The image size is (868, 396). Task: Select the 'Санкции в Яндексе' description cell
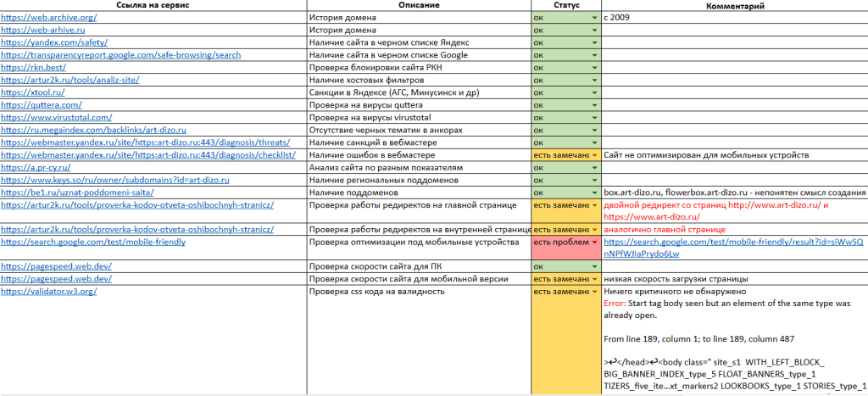click(x=418, y=92)
